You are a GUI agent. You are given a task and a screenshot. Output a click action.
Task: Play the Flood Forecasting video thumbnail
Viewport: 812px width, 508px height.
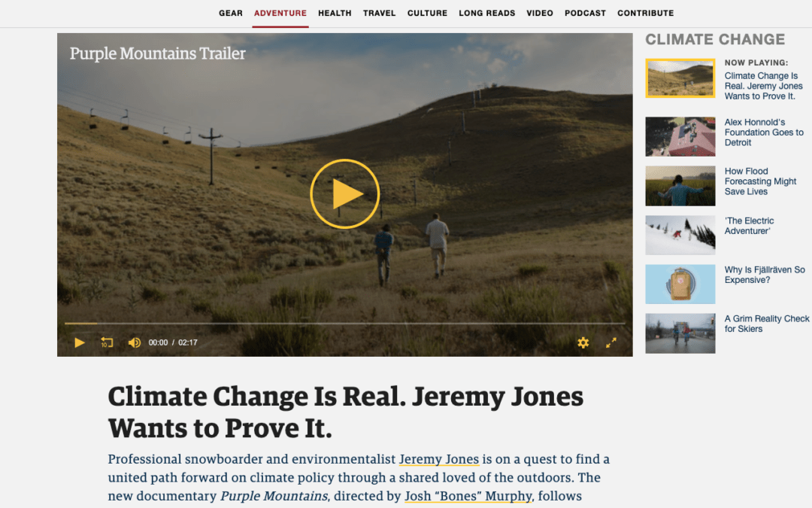click(x=680, y=186)
